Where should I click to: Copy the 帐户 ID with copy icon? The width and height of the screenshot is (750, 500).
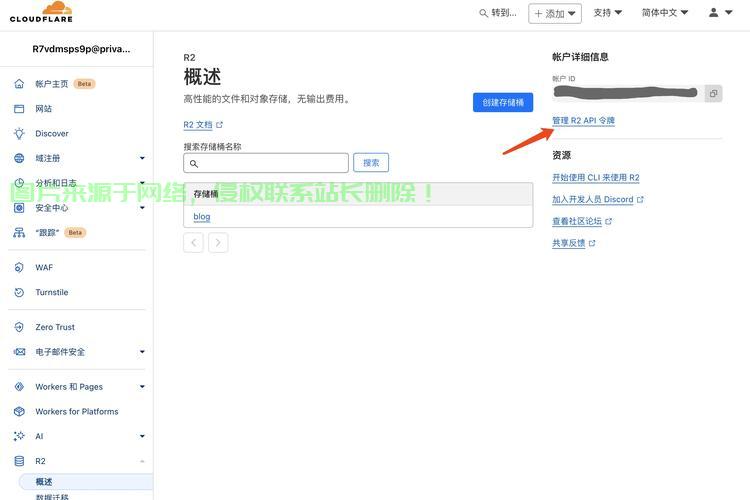tap(713, 93)
